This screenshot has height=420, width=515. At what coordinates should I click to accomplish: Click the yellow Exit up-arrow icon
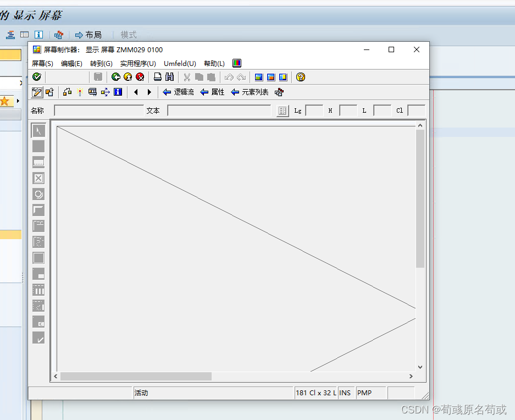tap(128, 77)
